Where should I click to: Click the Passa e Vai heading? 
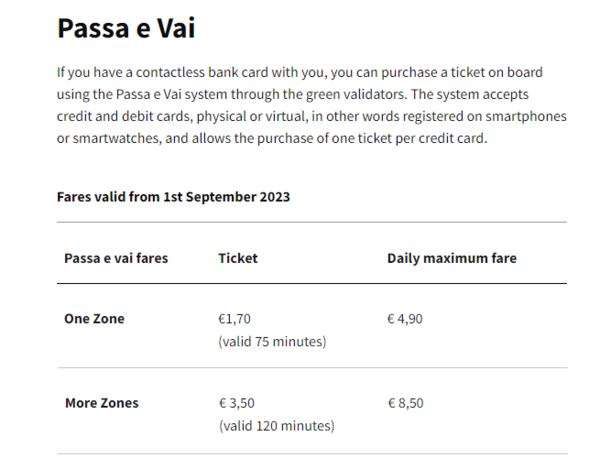click(x=126, y=28)
